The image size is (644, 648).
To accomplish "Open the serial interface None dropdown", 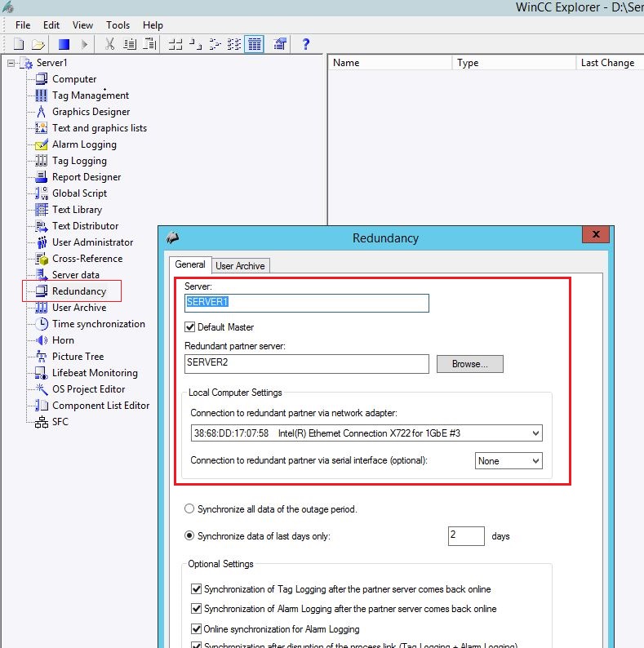I will (535, 461).
